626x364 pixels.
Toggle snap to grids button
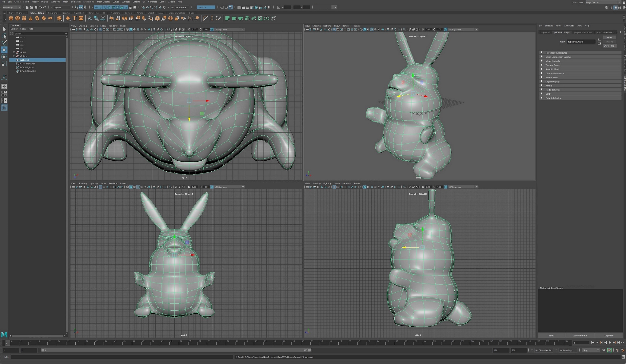pyautogui.click(x=143, y=7)
